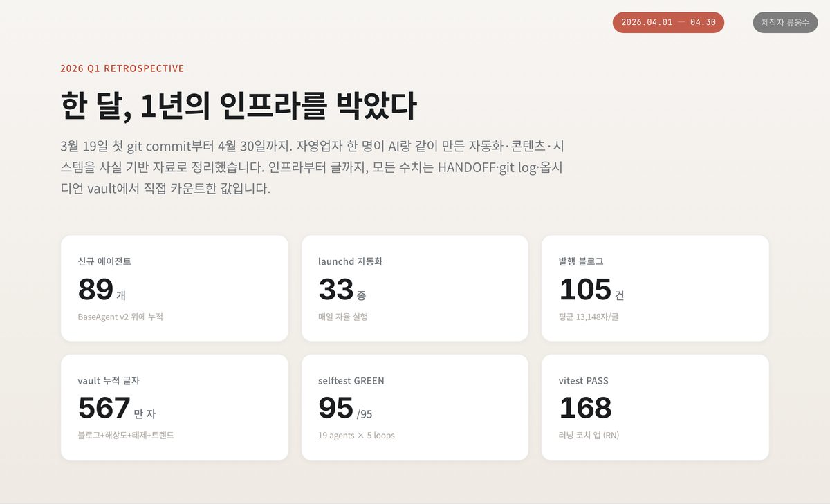Click the value 105 건

pyautogui.click(x=591, y=290)
